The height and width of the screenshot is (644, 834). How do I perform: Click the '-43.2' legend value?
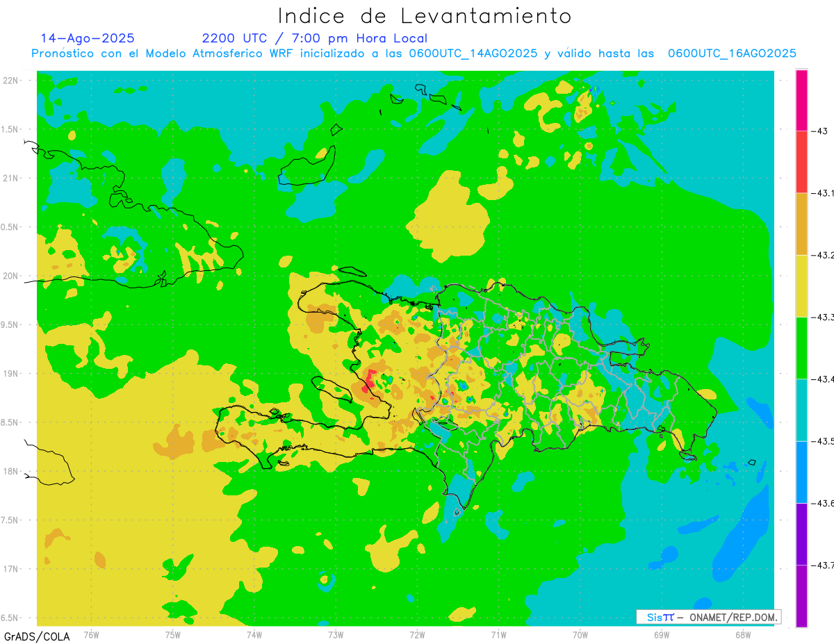[x=822, y=255]
